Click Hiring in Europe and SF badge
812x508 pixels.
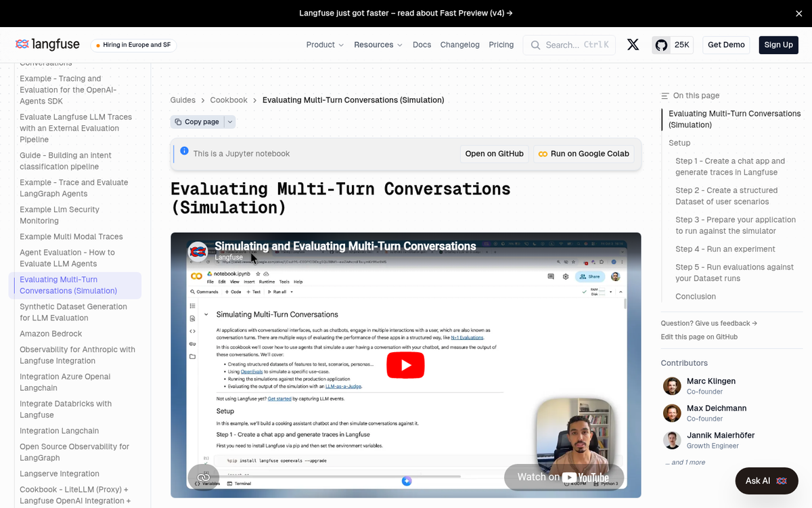tap(133, 45)
